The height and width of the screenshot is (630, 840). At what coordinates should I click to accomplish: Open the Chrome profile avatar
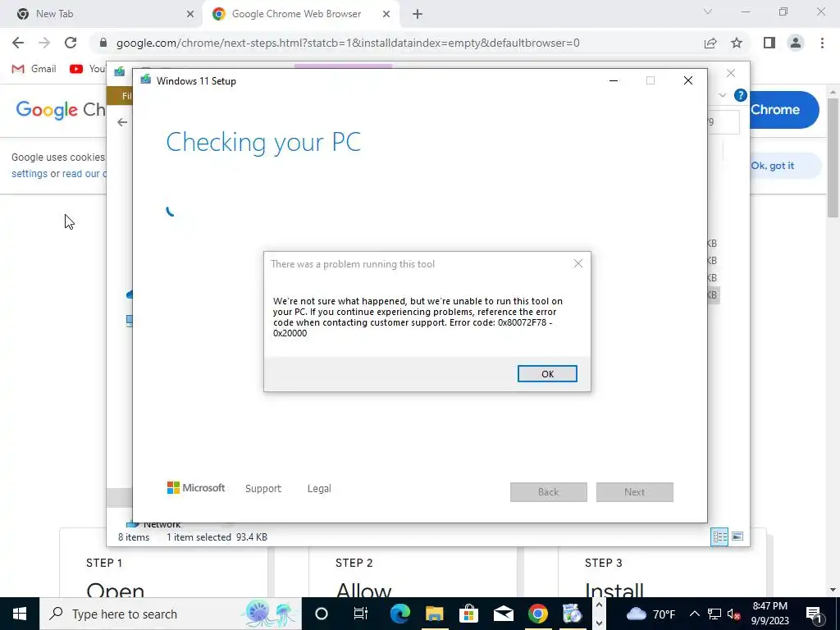pyautogui.click(x=796, y=43)
